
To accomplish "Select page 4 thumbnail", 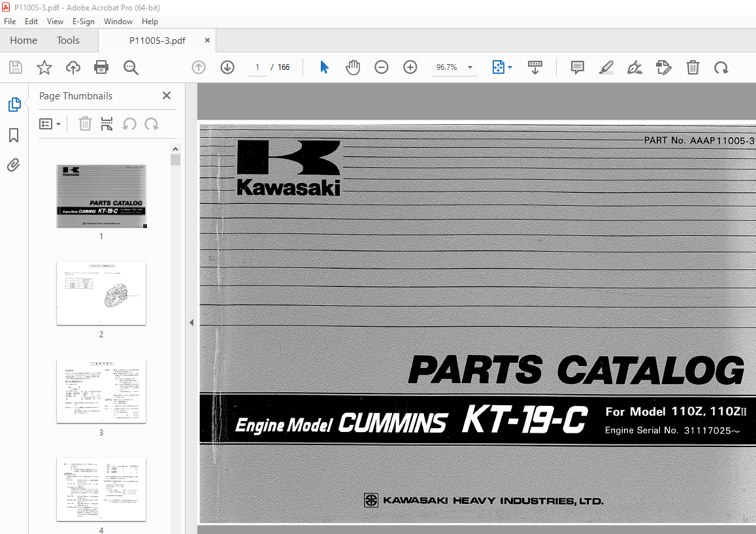I will (x=101, y=490).
